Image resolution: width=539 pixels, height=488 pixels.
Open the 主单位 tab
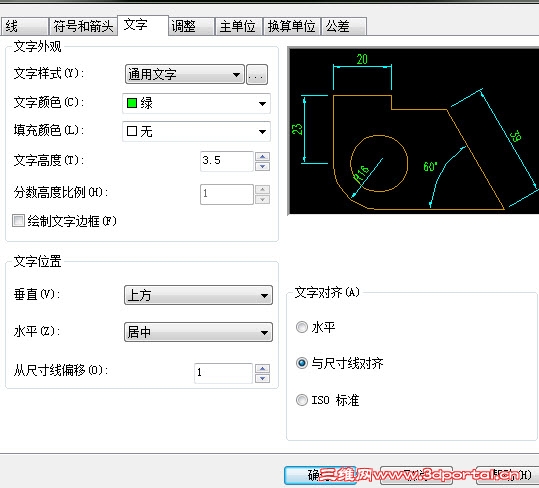coord(239,26)
